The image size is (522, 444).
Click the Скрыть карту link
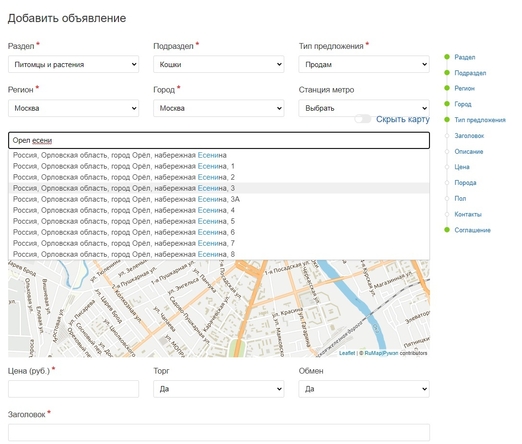pos(403,119)
